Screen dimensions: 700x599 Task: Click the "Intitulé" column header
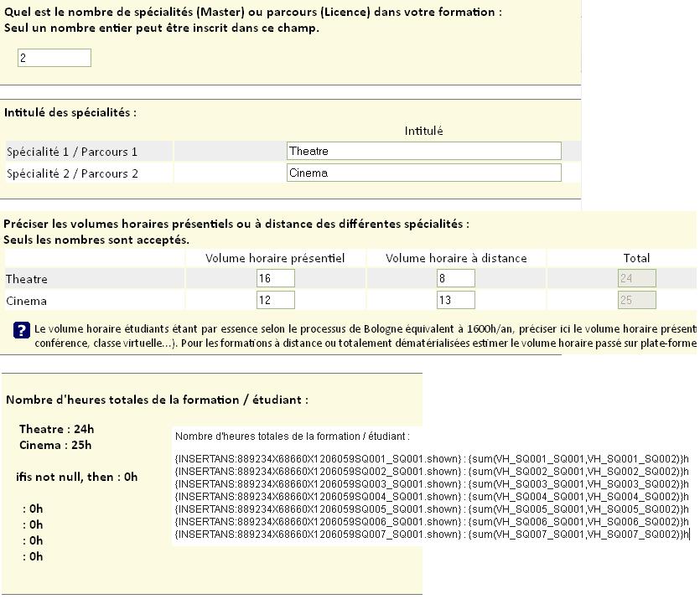[x=423, y=131]
